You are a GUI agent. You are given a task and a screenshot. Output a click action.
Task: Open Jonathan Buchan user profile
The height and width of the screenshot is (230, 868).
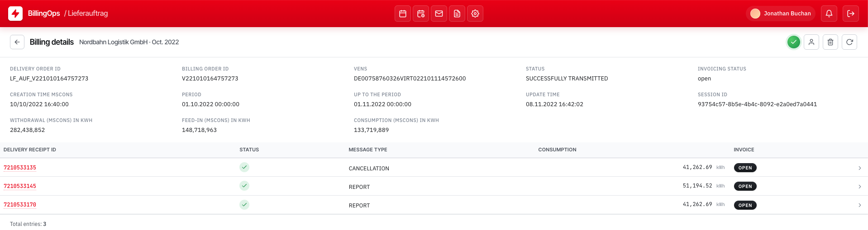(781, 14)
